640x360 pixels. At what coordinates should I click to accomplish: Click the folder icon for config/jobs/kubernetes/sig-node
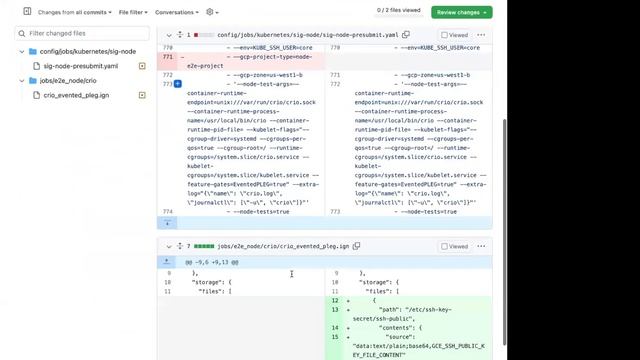pyautogui.click(x=33, y=51)
